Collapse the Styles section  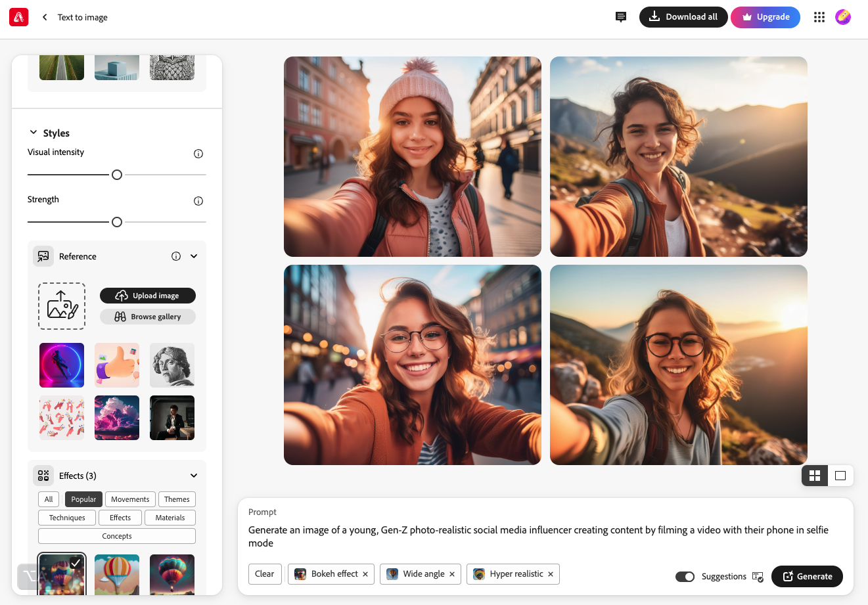[34, 132]
